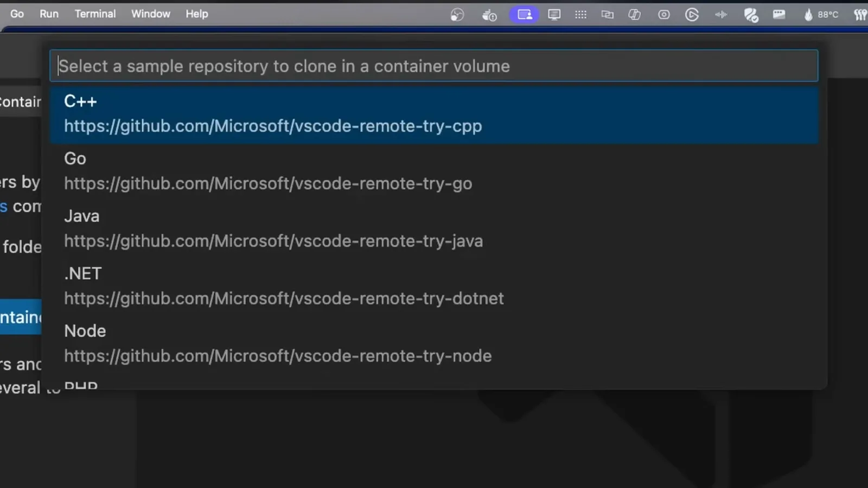Click the Docker whale menu bar icon
868x488 pixels.
(x=489, y=15)
